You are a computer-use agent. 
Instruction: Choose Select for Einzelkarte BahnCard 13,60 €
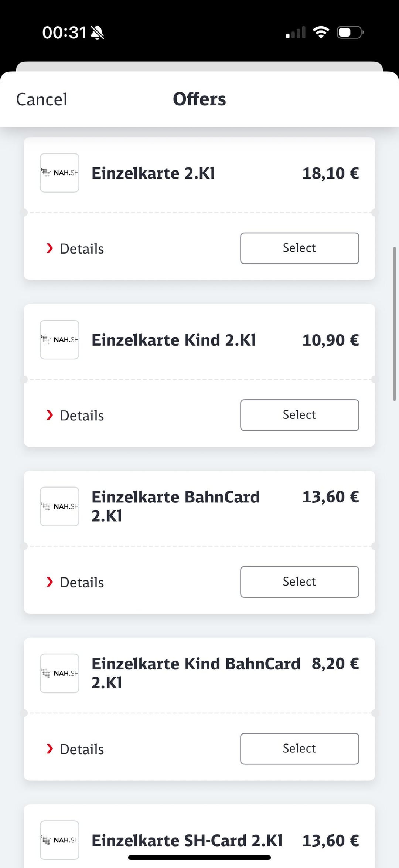coord(300,582)
